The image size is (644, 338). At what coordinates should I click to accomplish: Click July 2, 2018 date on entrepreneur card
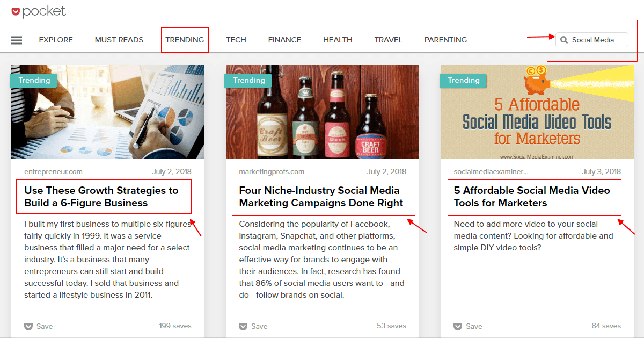point(172,172)
